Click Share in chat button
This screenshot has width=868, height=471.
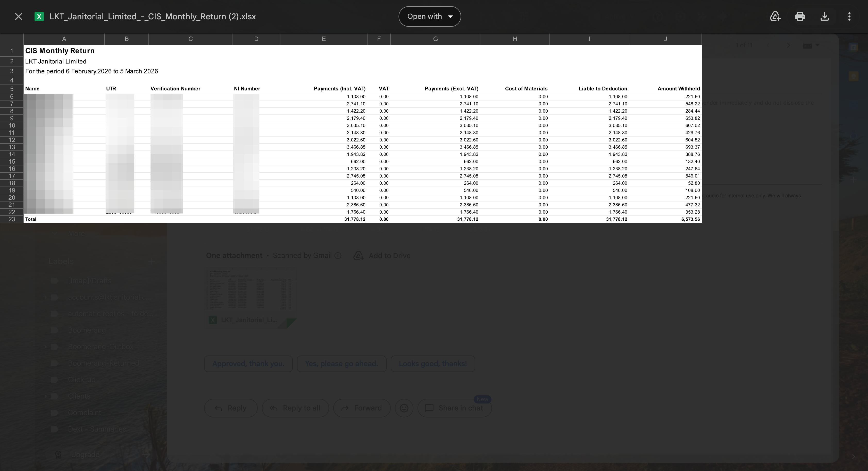(455, 408)
